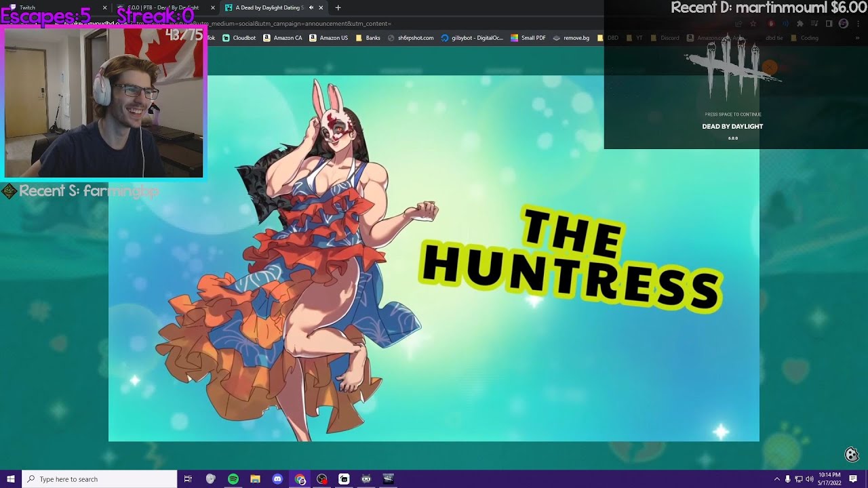The height and width of the screenshot is (488, 868).
Task: Open a new browser tab
Action: 338,7
